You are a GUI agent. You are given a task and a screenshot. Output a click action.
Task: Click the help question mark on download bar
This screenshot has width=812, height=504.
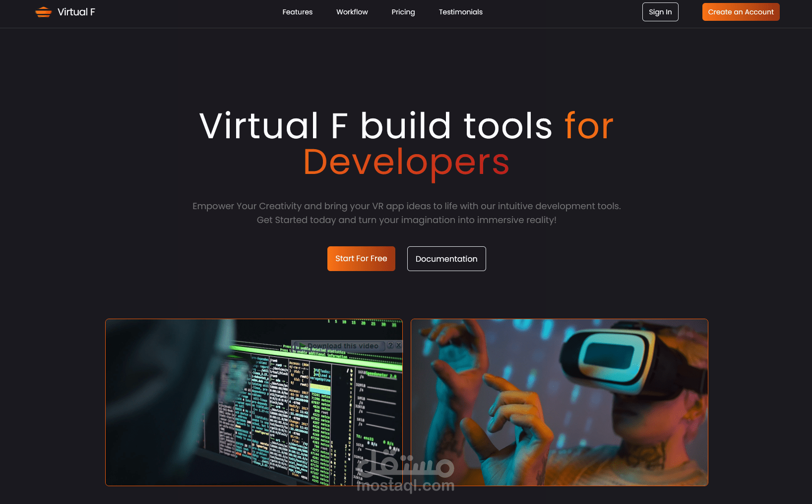pos(390,345)
